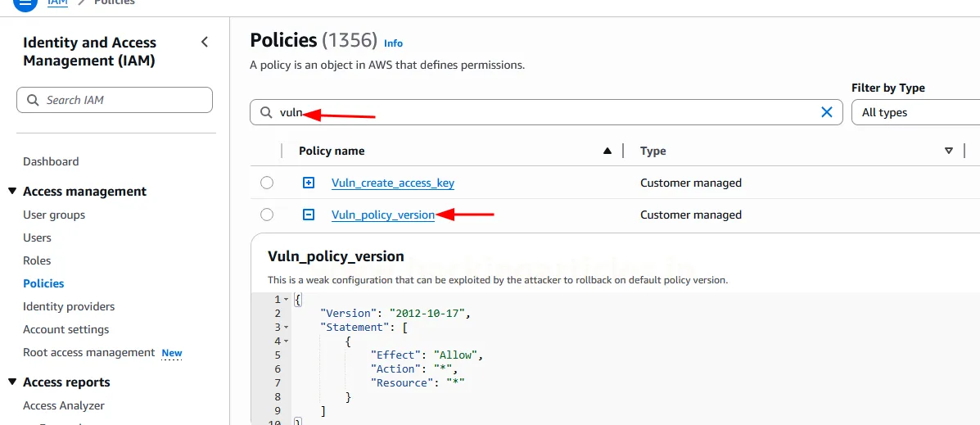Fold the Statement array at line 3
The image size is (980, 425).
[287, 327]
